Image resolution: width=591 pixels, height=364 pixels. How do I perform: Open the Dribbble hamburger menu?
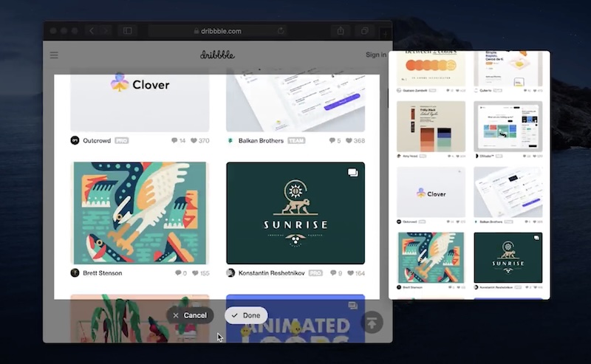[x=54, y=55]
